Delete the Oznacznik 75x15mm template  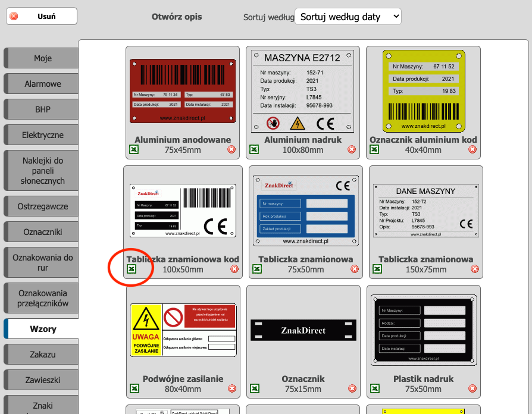pos(352,388)
